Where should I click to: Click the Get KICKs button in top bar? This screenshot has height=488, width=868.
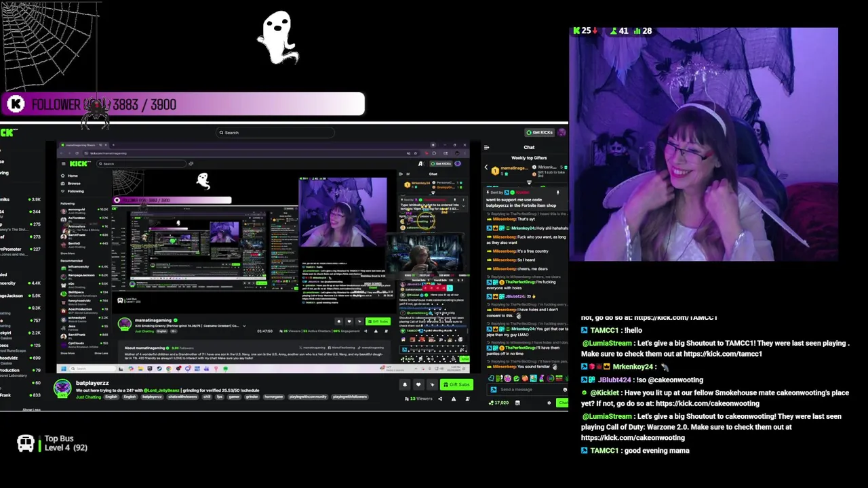tap(540, 132)
